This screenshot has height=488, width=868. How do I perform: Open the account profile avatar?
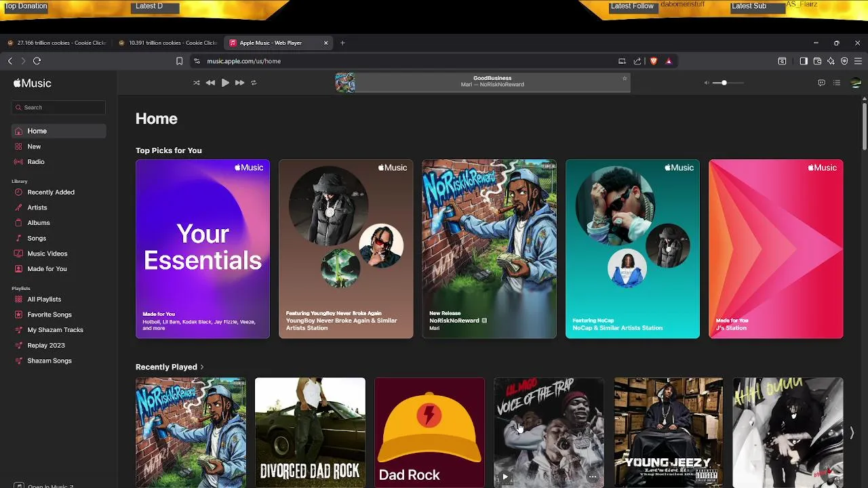click(855, 83)
